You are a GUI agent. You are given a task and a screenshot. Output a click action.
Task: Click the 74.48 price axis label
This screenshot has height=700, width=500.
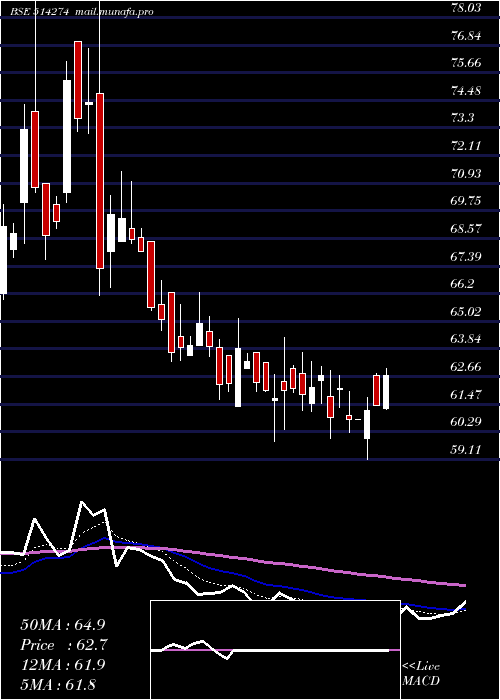point(466,91)
